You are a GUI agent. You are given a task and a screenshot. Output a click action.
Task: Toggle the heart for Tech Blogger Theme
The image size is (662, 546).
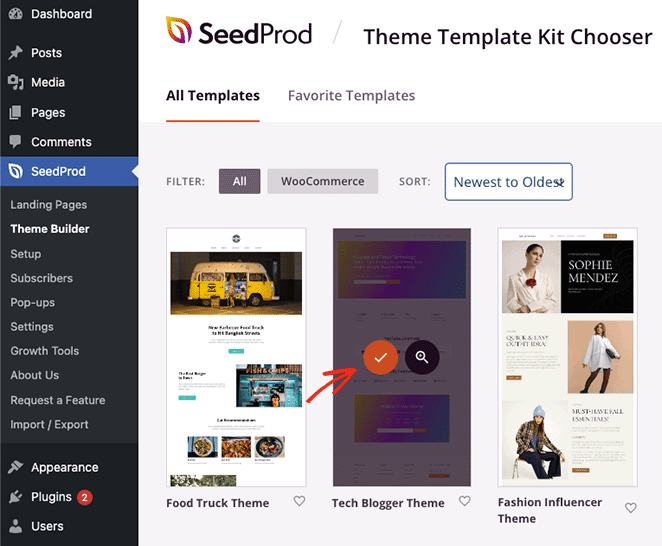point(464,502)
